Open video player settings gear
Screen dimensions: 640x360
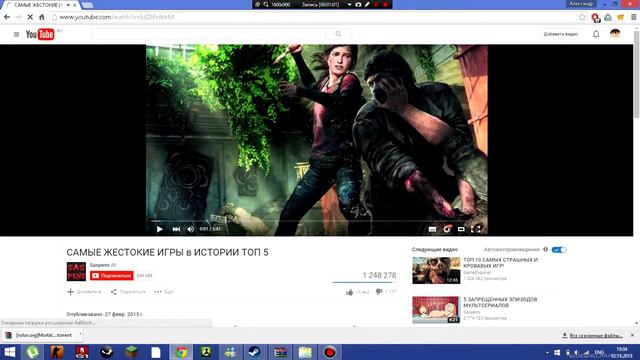(x=447, y=229)
